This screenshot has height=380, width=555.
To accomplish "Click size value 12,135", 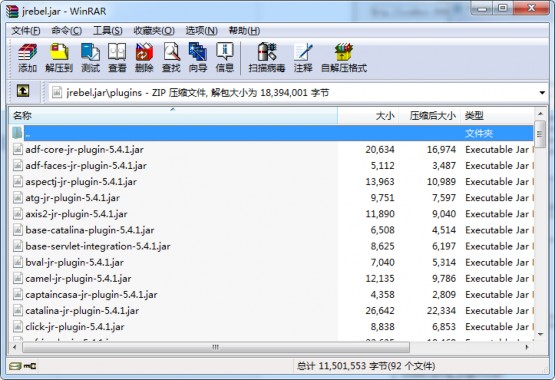I will pos(380,278).
